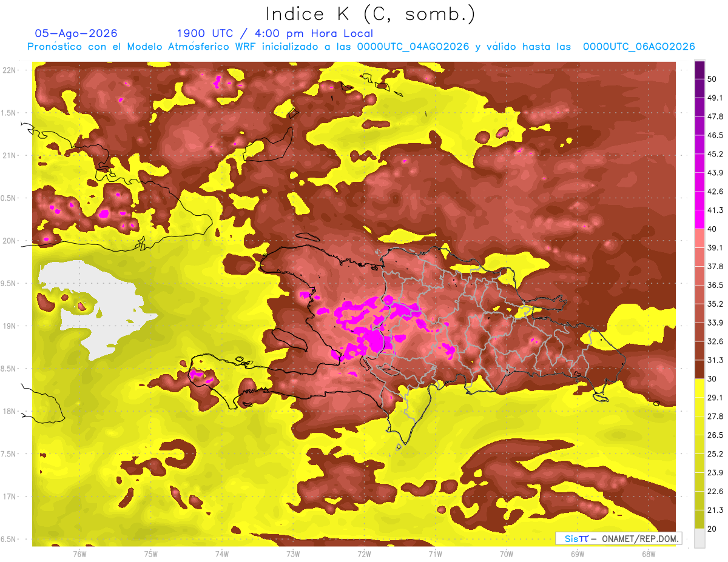The height and width of the screenshot is (562, 728).
Task: Click the legend value "26.5"
Action: (715, 435)
